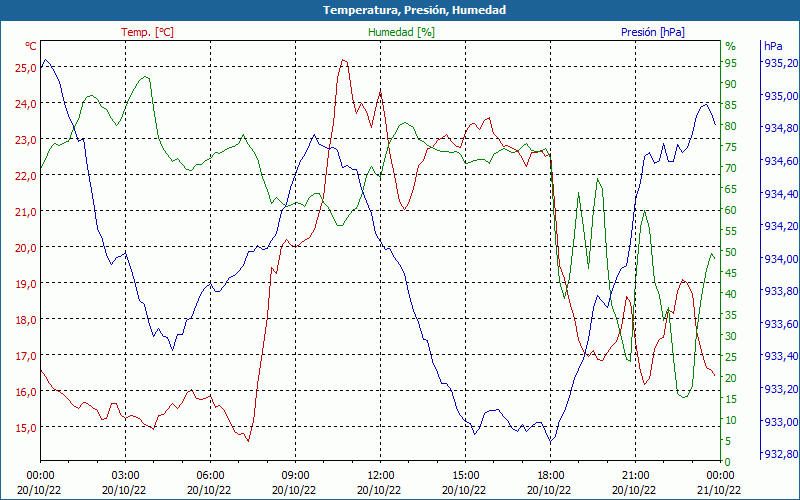Viewport: 800px width, 500px height.
Task: Click the '933,00' pressure axis value
Action: pos(780,421)
